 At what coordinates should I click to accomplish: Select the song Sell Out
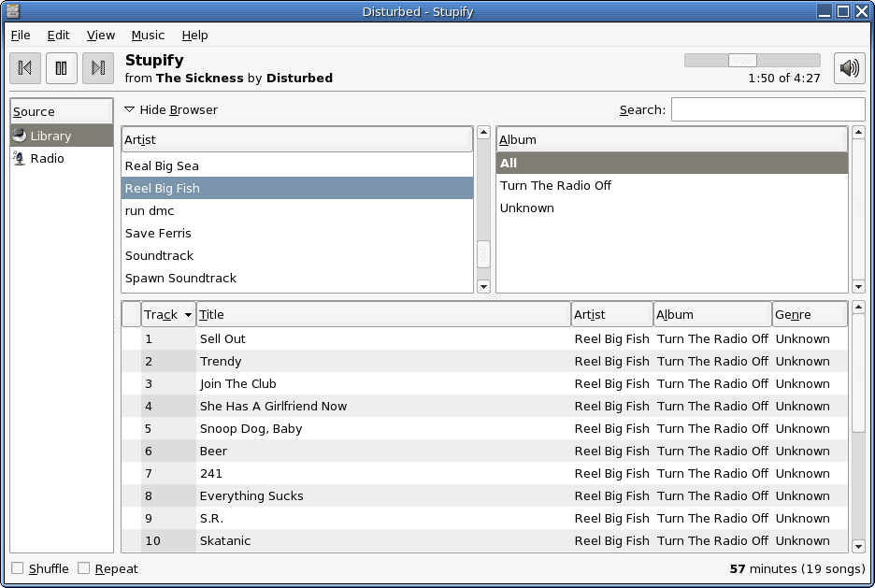484,338
